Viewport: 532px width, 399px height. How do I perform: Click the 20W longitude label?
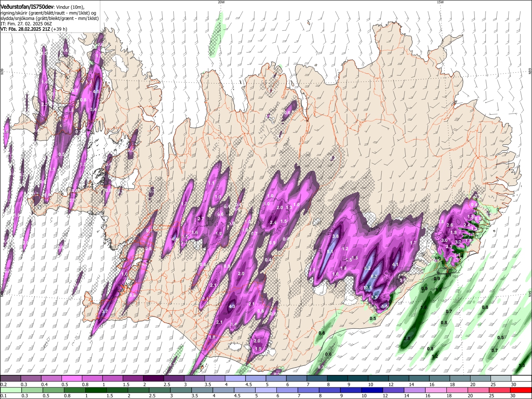221,2
